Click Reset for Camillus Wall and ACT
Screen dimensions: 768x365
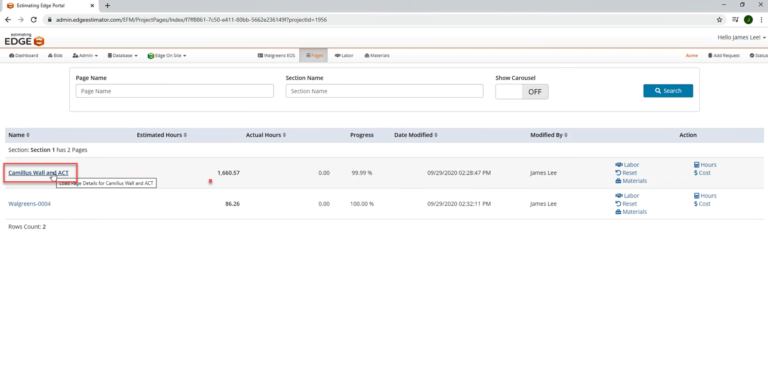coord(626,173)
